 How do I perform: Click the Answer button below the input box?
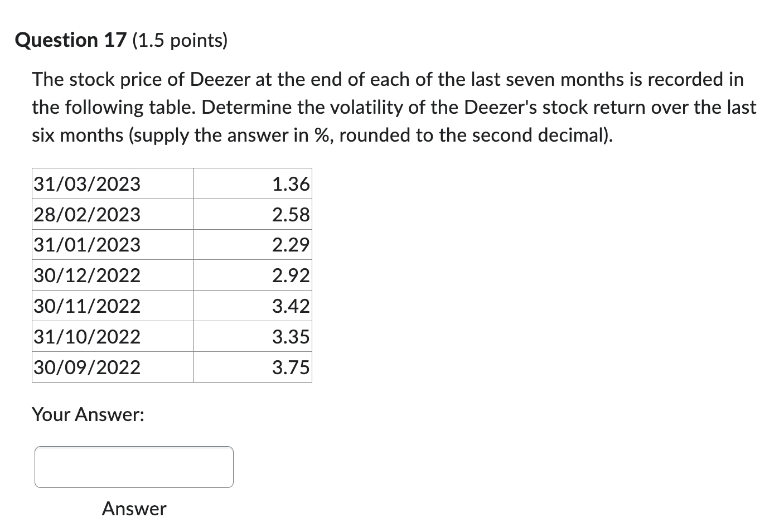(134, 508)
